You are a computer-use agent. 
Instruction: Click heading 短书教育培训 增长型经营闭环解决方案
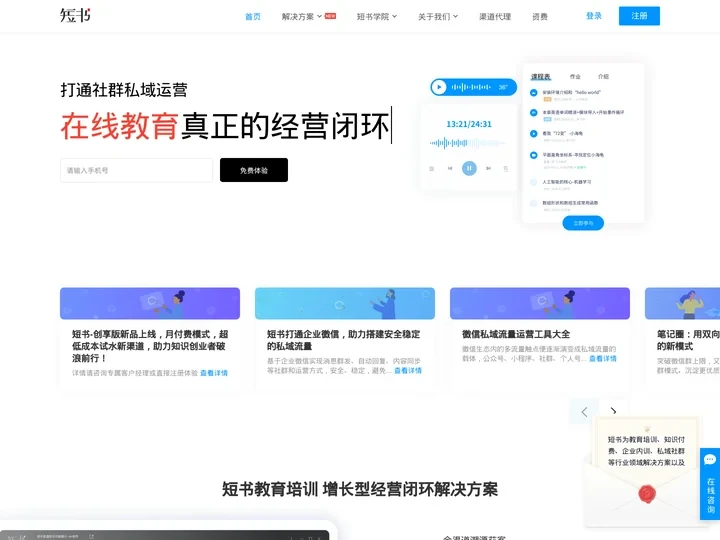point(360,489)
